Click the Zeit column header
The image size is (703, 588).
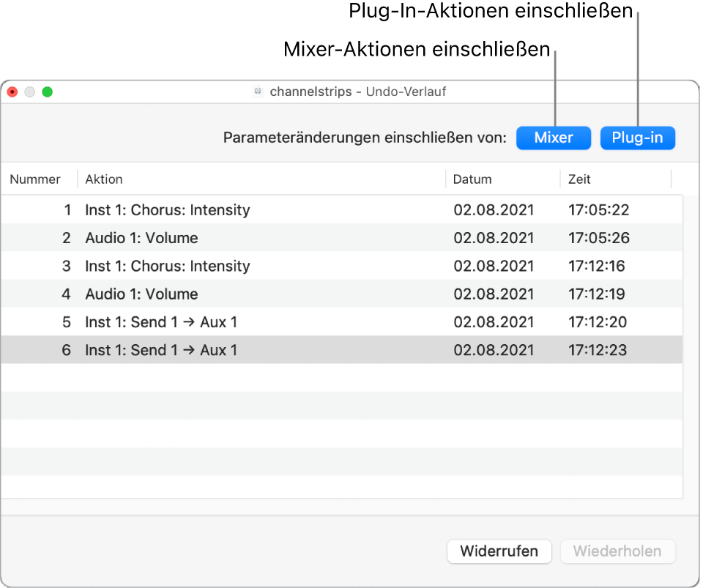pos(579,179)
